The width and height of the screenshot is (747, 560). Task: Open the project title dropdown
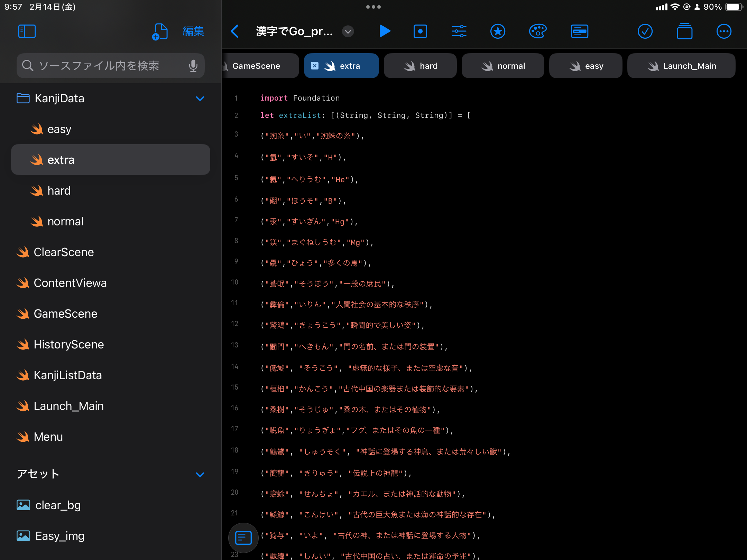tap(348, 31)
